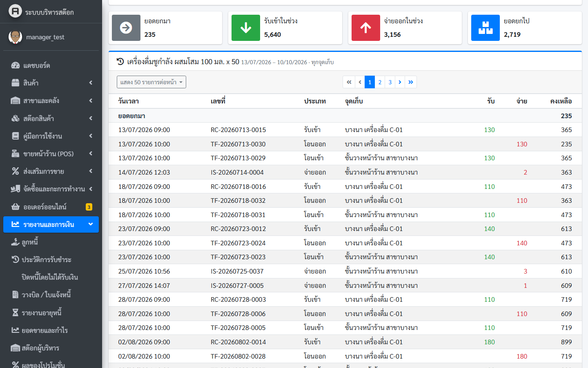Jump to the last page of results

[411, 82]
